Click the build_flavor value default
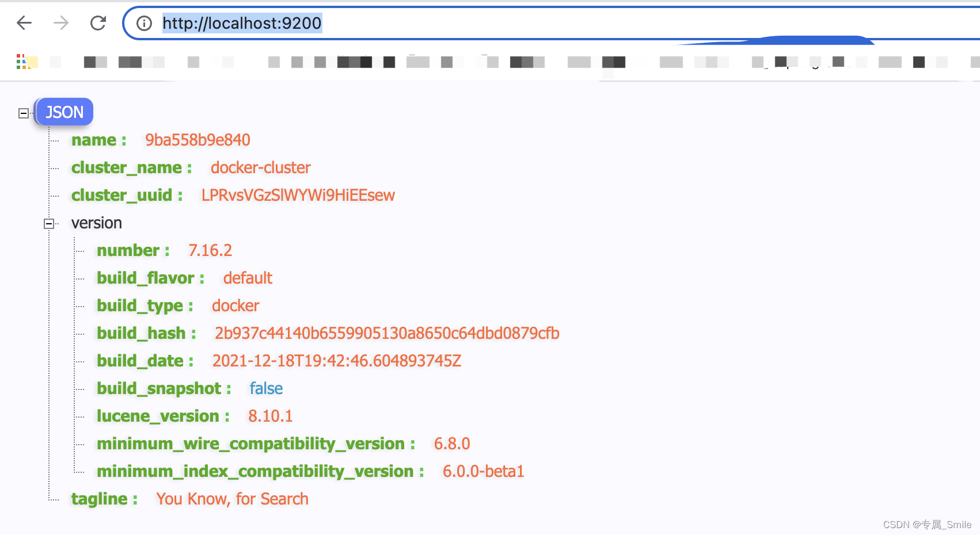The width and height of the screenshot is (980, 535). tap(248, 278)
